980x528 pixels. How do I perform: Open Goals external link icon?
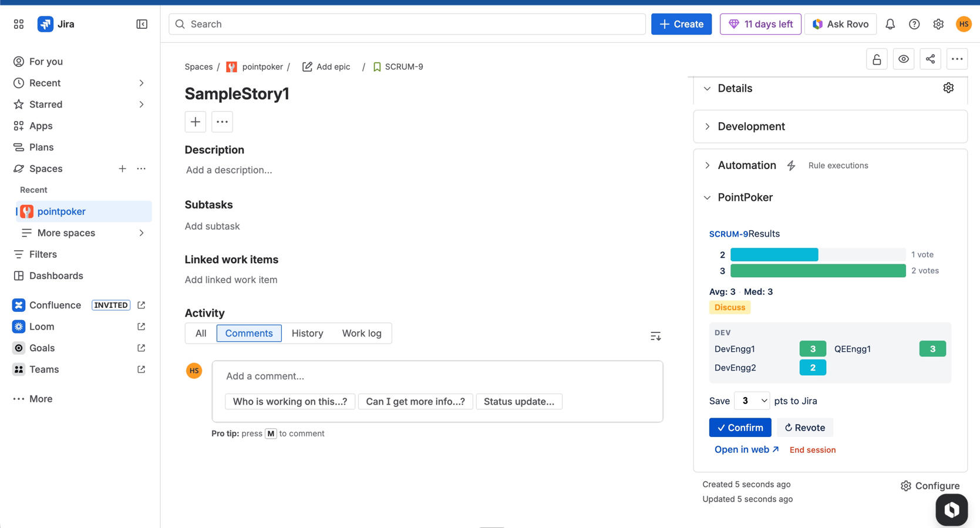(x=141, y=348)
